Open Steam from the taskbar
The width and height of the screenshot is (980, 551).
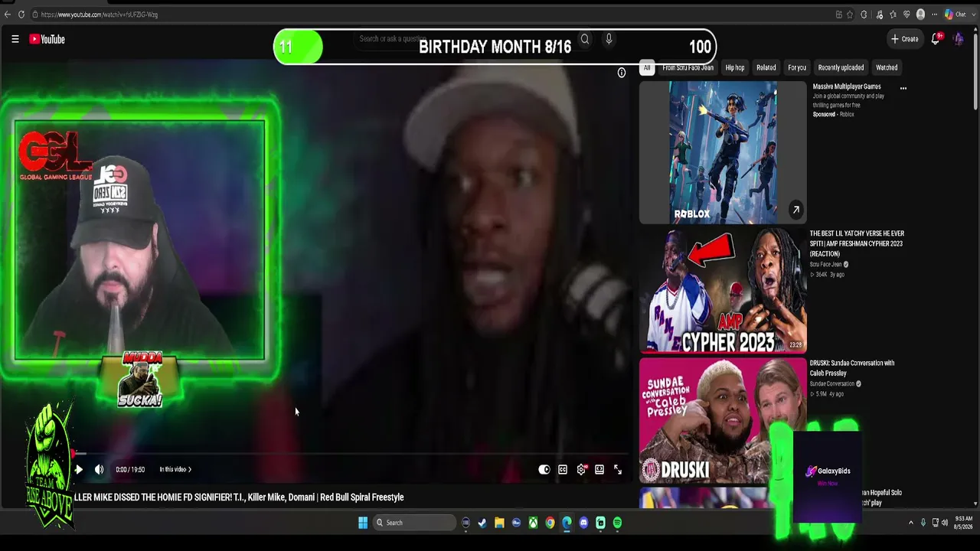482,523
